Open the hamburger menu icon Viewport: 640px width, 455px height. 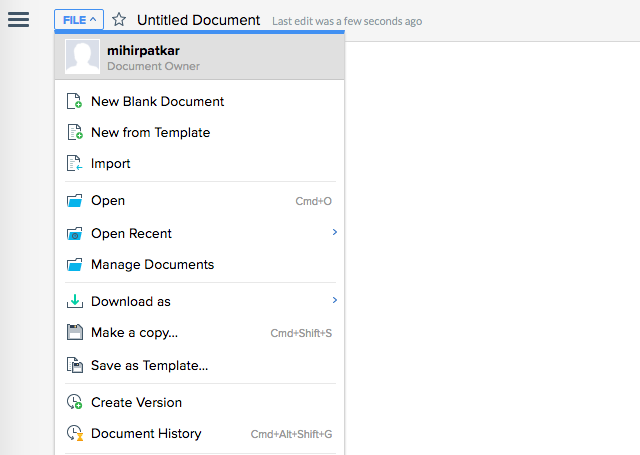18,20
